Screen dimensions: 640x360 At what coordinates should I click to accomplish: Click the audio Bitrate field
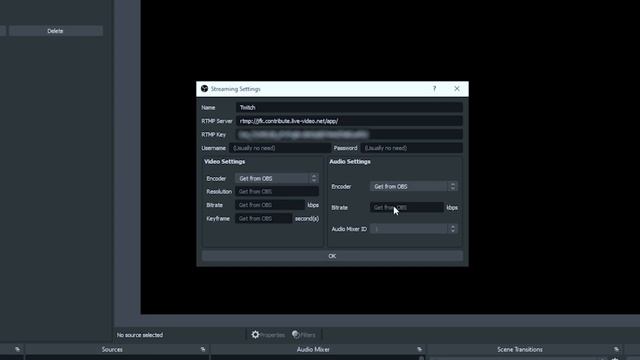407,207
